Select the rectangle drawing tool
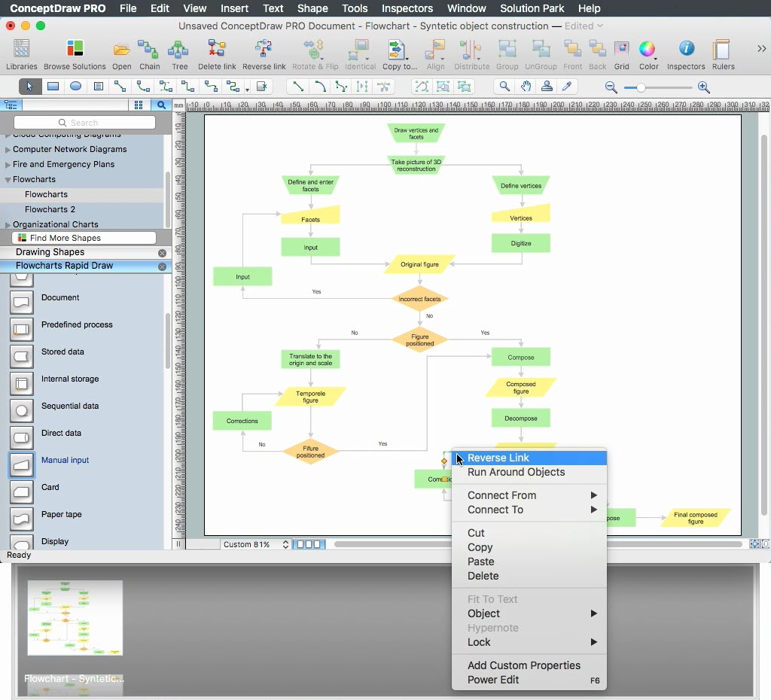This screenshot has height=700, width=771. pos(53,87)
